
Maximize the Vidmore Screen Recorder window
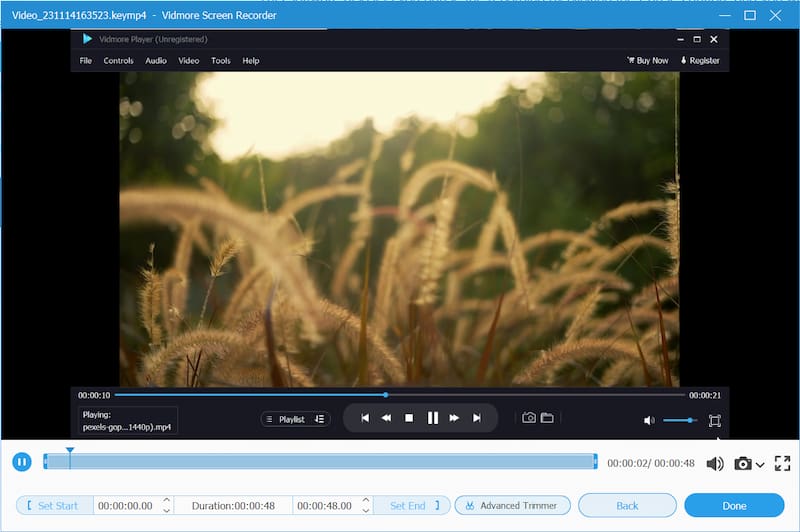pos(750,15)
